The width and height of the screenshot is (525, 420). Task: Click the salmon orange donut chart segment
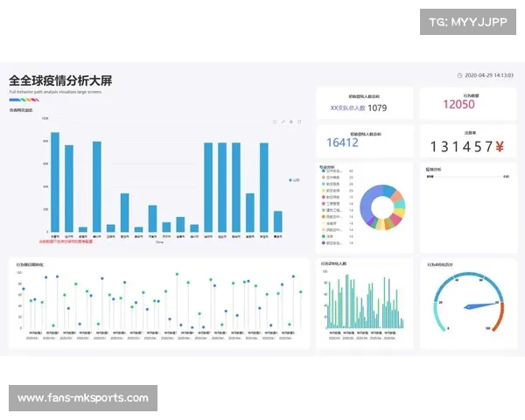click(396, 195)
